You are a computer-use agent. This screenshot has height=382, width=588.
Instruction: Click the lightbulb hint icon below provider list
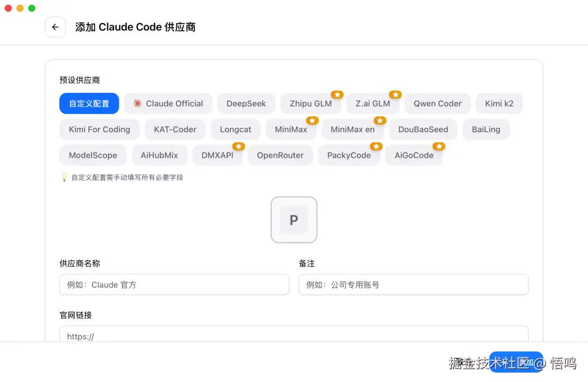64,177
